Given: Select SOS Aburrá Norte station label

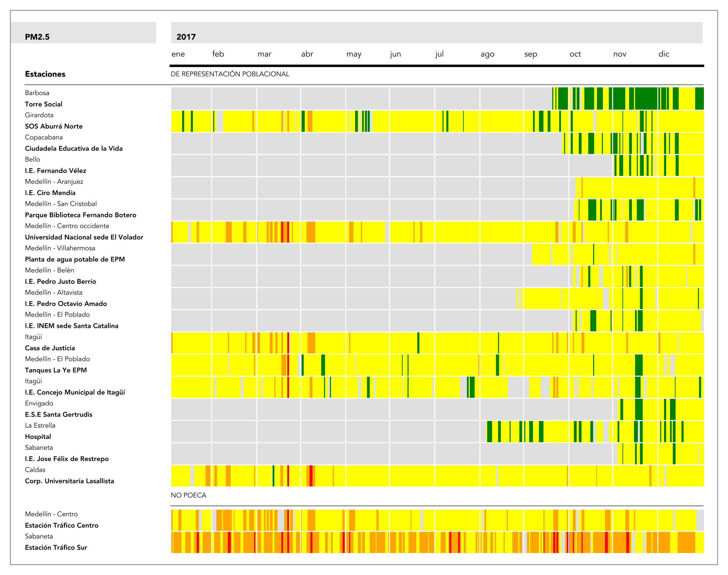Looking at the screenshot, I should 53,126.
